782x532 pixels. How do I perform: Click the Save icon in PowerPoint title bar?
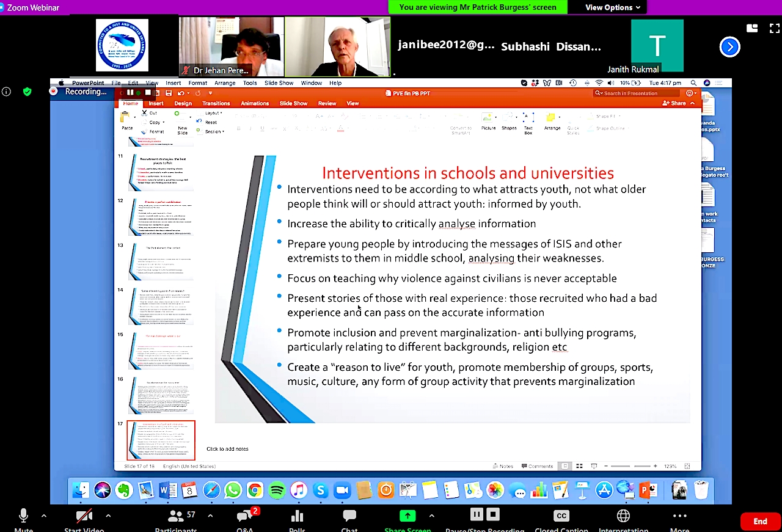click(169, 93)
